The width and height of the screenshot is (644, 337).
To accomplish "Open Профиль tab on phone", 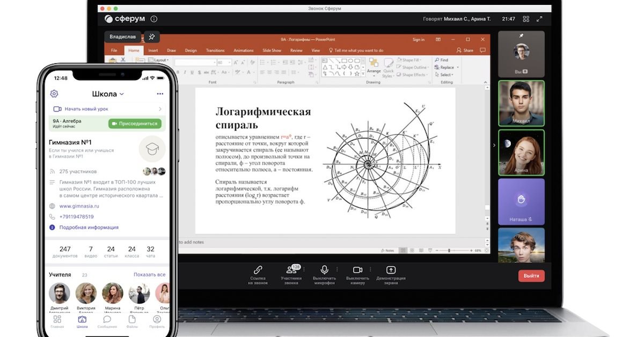I will (157, 321).
